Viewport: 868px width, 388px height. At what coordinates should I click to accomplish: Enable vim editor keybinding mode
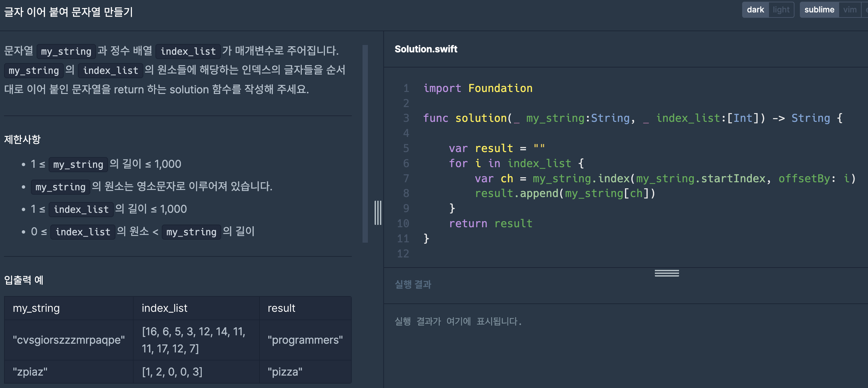[850, 10]
